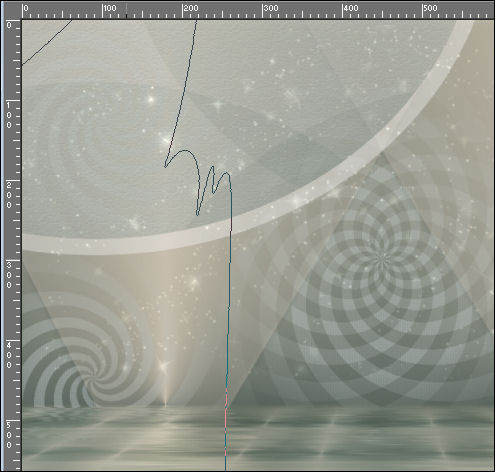495x472 pixels.
Task: Click the 500 mark on the horizontal ruler
Action: [x=430, y=8]
